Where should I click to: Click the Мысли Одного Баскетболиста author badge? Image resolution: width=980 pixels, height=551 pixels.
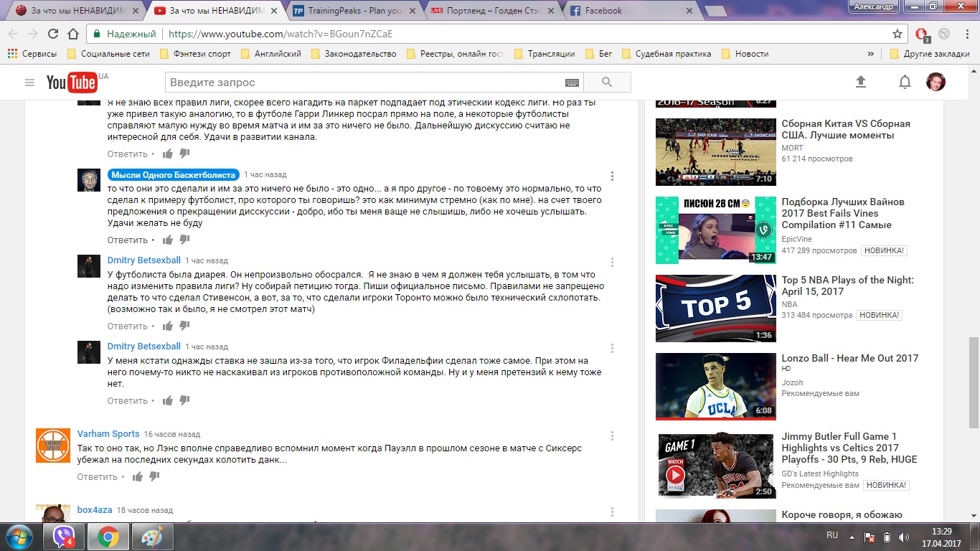(x=173, y=175)
